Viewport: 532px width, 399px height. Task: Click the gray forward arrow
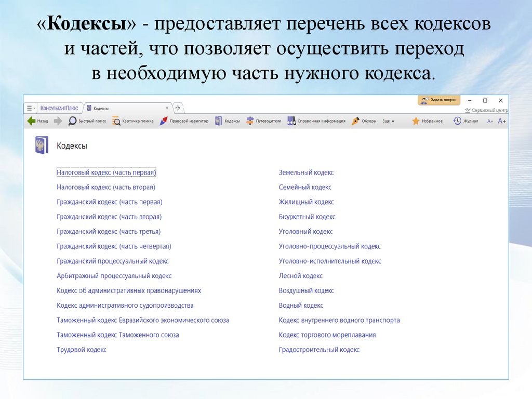pos(58,121)
